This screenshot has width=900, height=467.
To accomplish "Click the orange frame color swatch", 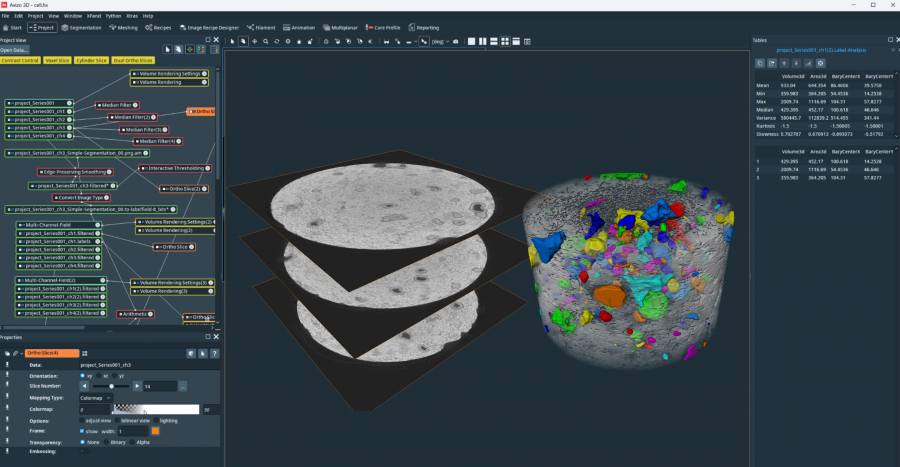I will click(155, 431).
